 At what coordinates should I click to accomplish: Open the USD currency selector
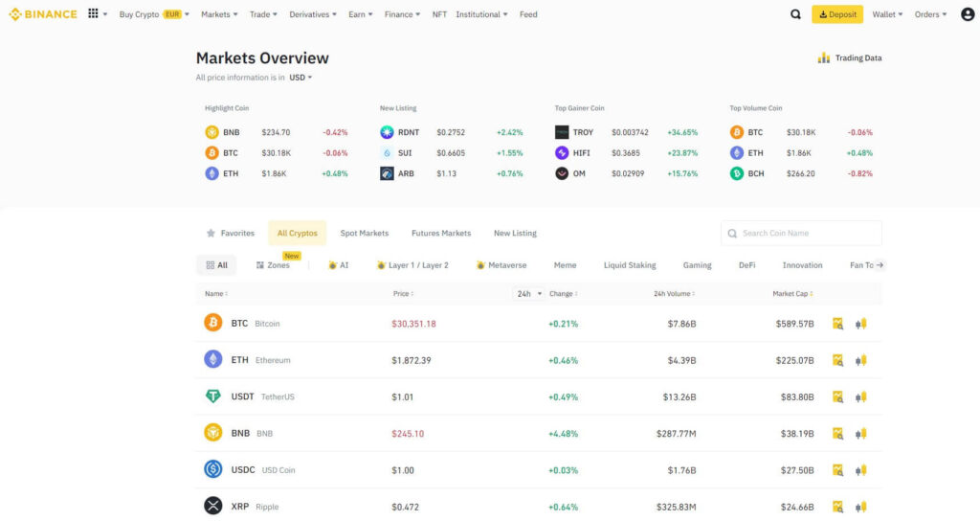point(300,78)
